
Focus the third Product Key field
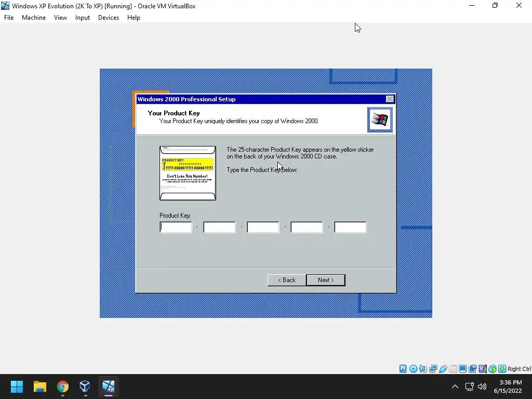tap(263, 227)
